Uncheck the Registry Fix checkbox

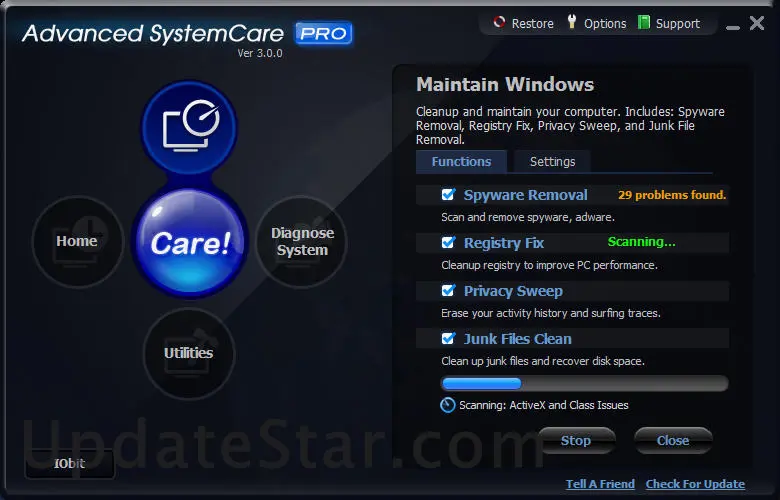click(448, 242)
